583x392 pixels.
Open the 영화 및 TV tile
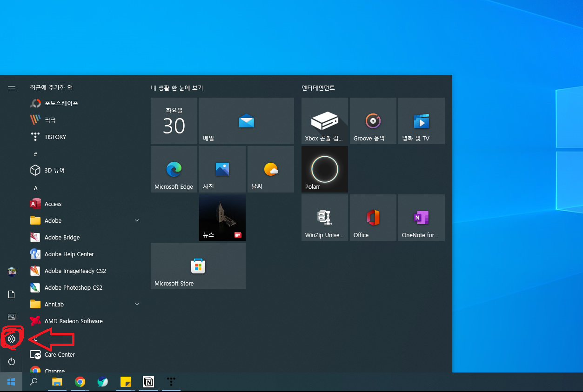pos(422,121)
